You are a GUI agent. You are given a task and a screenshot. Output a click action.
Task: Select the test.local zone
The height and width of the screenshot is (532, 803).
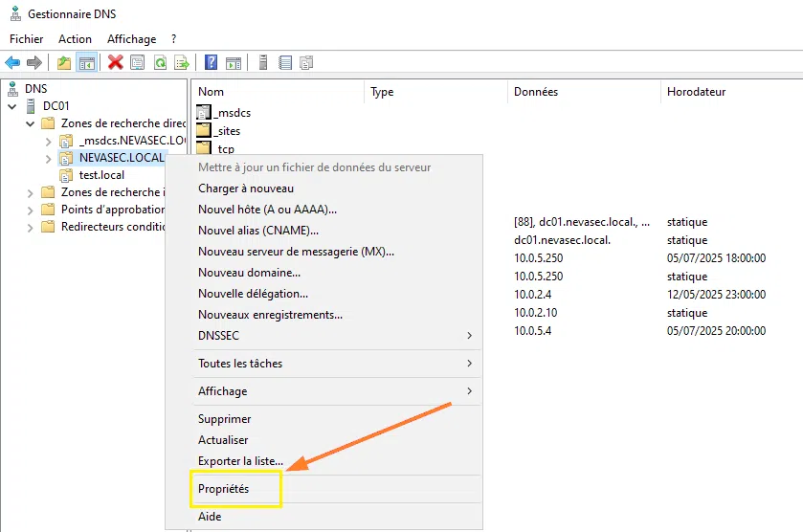pos(101,175)
